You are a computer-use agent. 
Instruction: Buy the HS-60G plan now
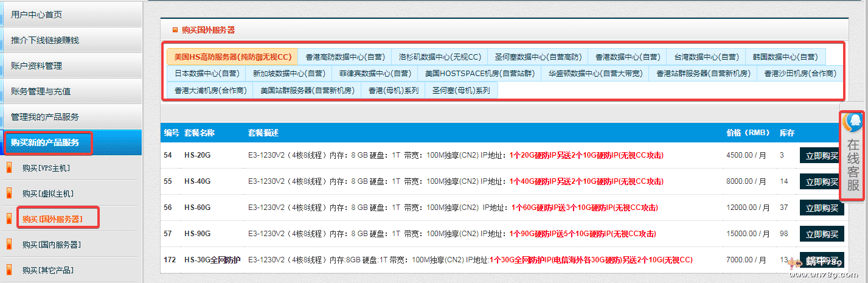click(x=822, y=208)
